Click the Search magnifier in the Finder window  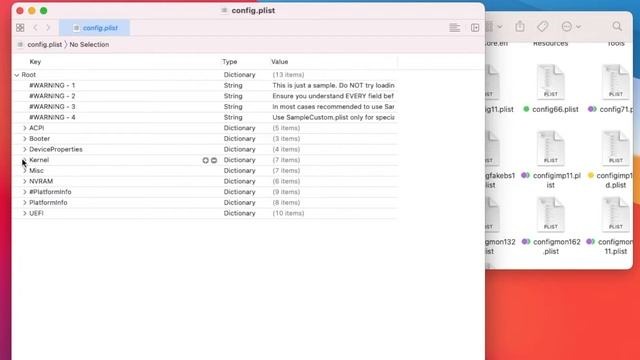click(617, 27)
